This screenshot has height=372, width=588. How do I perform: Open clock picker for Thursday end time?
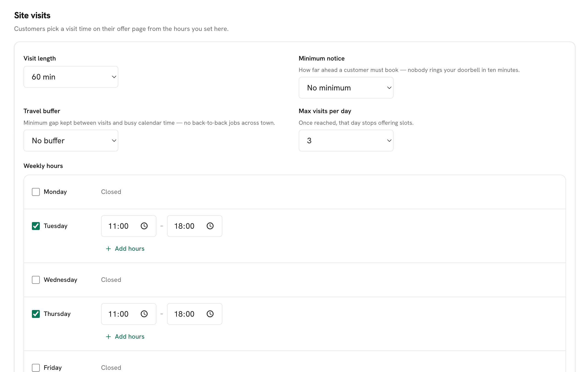[x=210, y=314]
